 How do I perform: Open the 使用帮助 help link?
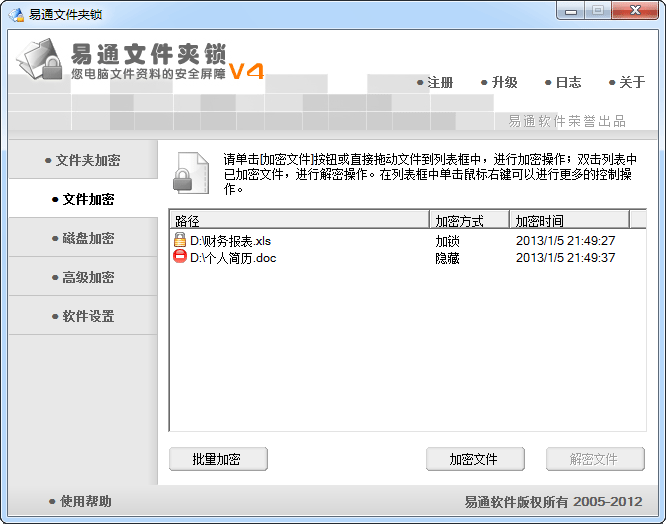tap(80, 501)
